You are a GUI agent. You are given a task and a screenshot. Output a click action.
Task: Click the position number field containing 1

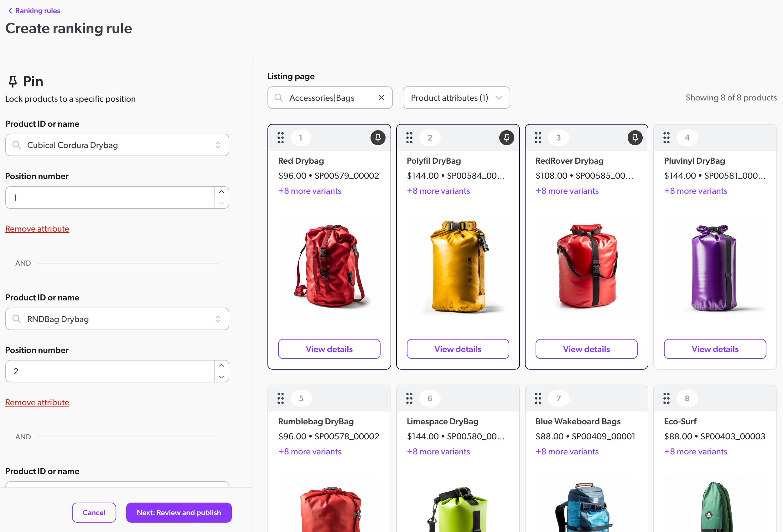point(110,197)
